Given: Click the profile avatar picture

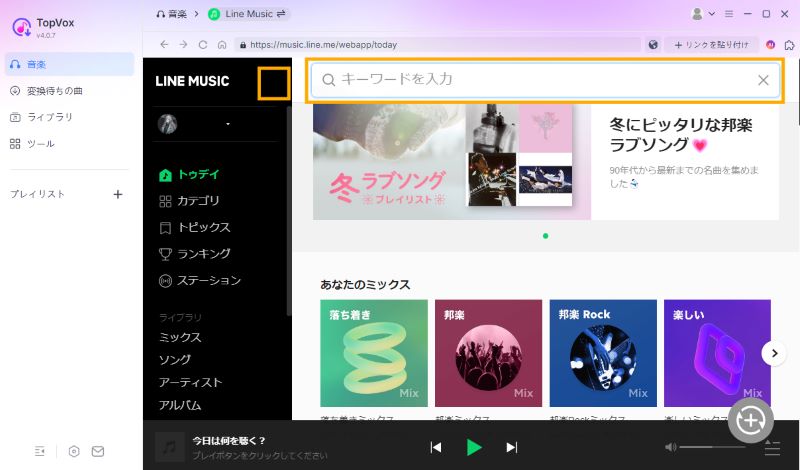Looking at the screenshot, I should [x=167, y=124].
